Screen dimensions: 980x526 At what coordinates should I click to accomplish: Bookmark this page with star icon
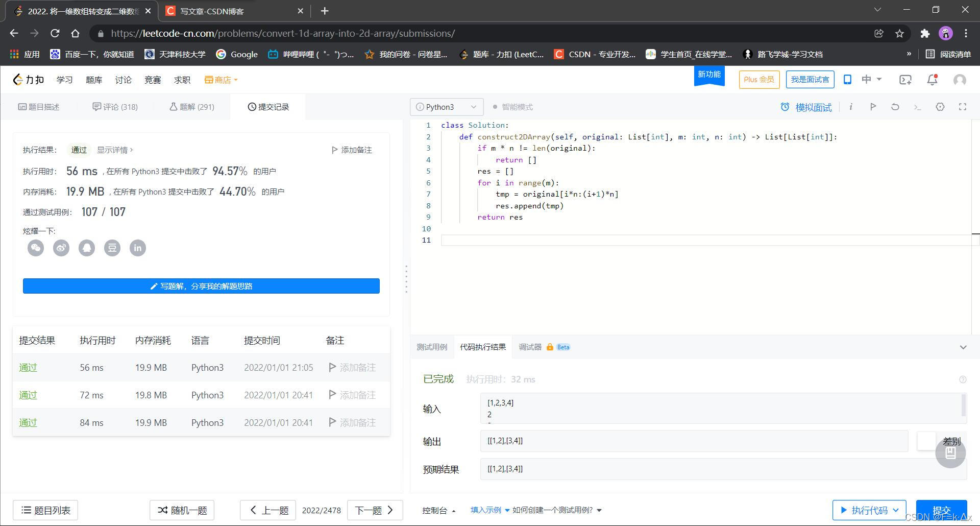899,33
